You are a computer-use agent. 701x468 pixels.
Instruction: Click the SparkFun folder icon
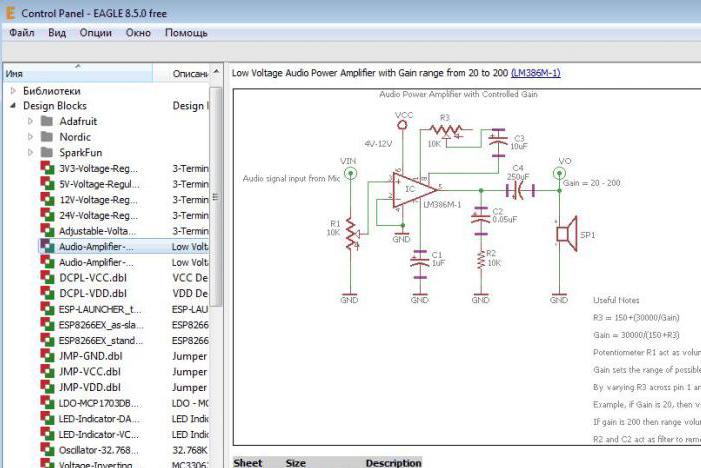47,152
